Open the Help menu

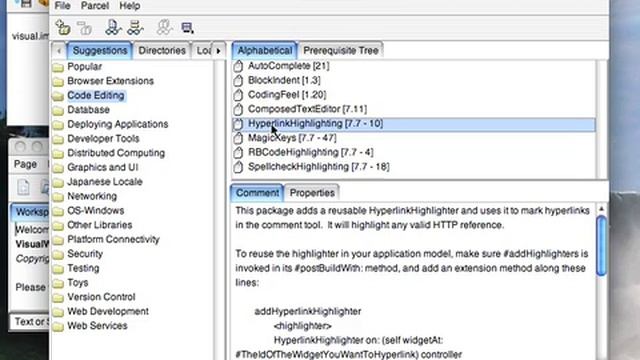tap(130, 6)
